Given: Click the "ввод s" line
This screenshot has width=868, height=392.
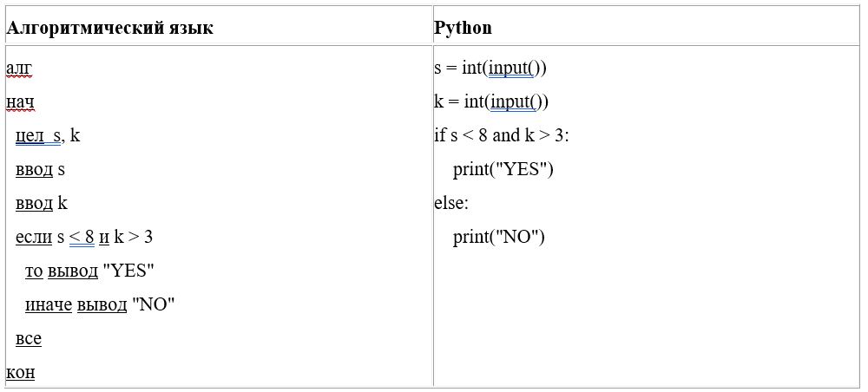Looking at the screenshot, I should (40, 170).
